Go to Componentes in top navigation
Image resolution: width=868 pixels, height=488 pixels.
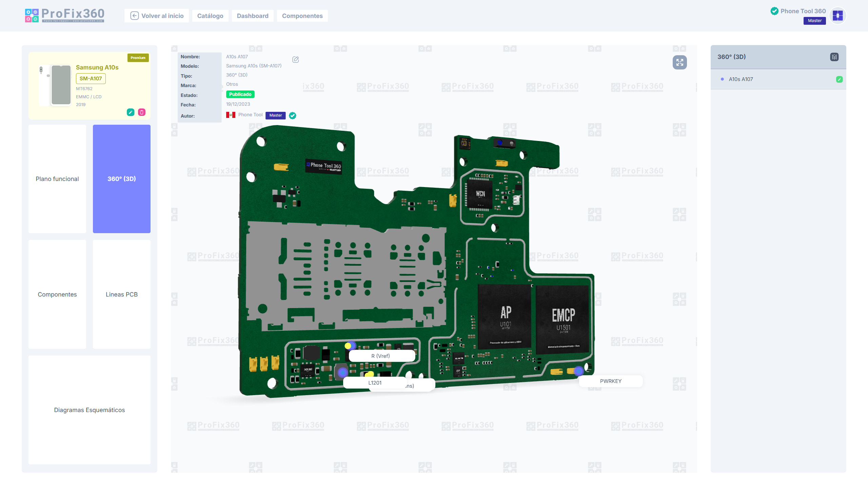point(302,16)
